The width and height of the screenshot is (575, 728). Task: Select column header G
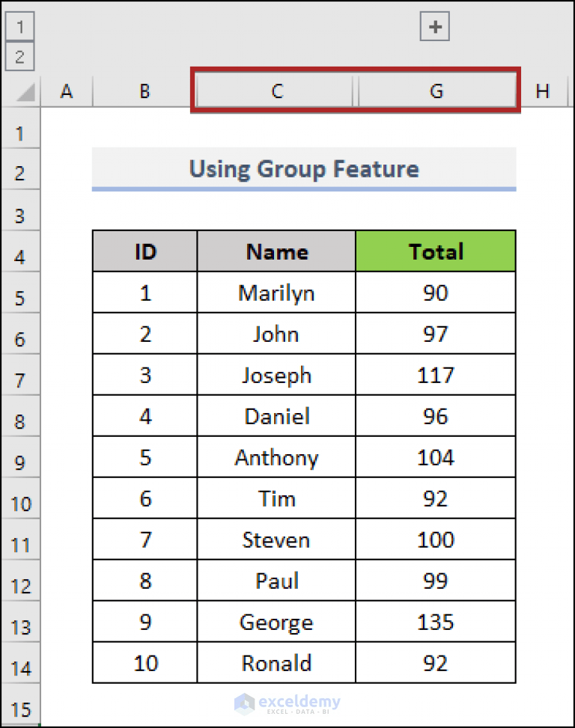click(x=435, y=91)
